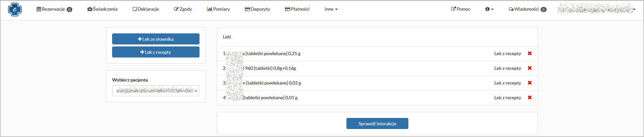This screenshot has height=137, width=644.
Task: Open Depozyty from the top menu
Action: pos(257,9)
